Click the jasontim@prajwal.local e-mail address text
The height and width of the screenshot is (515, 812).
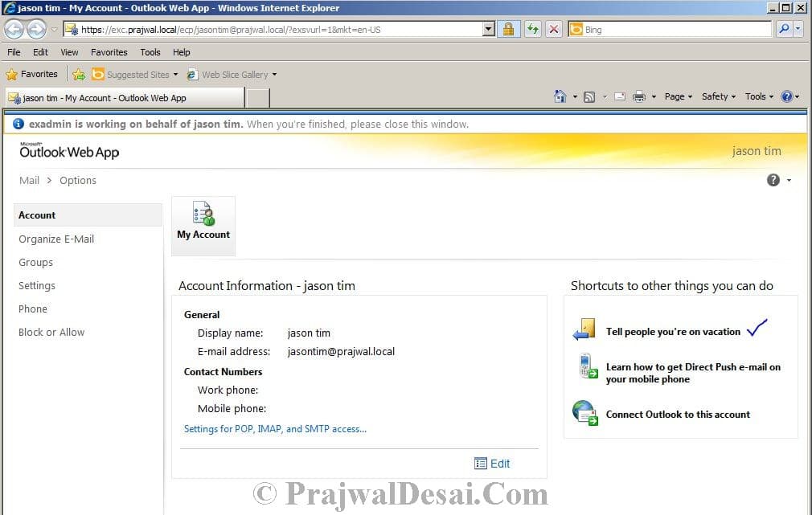pyautogui.click(x=341, y=351)
